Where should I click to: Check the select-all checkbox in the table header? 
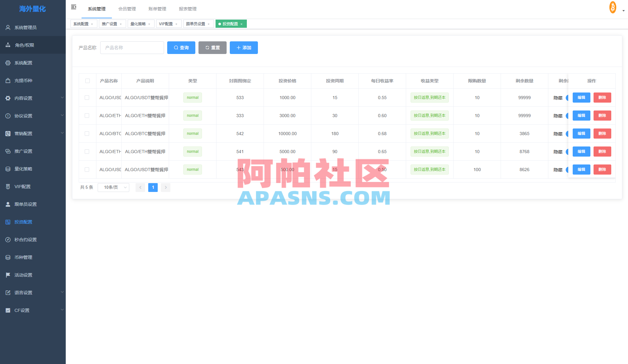pos(88,81)
